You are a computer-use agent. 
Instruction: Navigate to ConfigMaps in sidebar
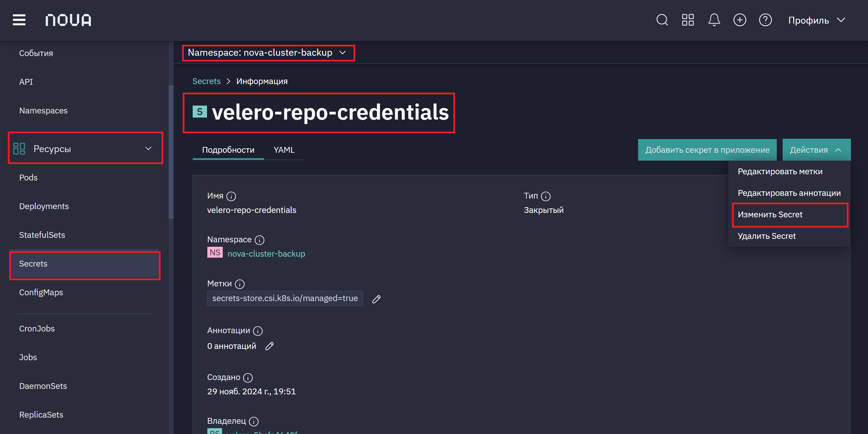pos(41,293)
